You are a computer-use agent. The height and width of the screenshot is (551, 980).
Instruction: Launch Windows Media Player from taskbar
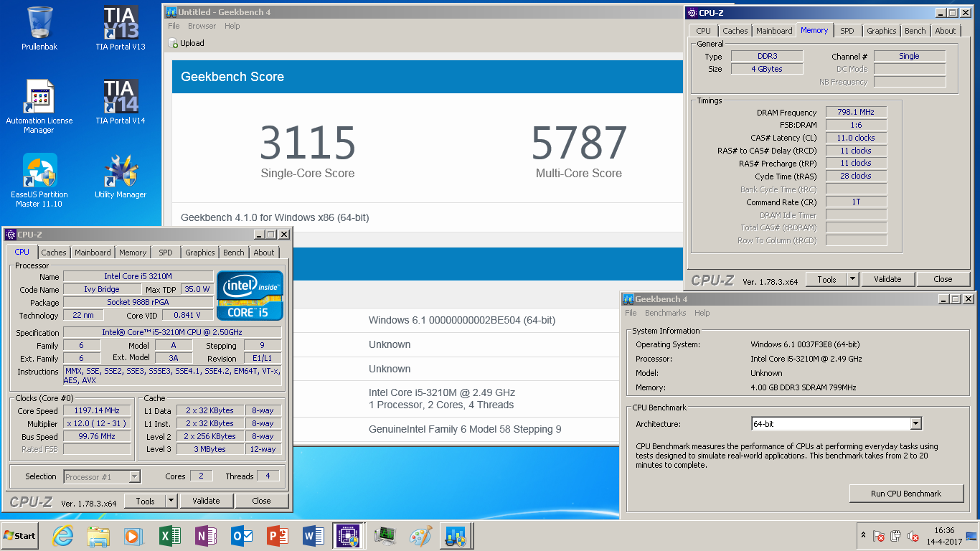(133, 536)
